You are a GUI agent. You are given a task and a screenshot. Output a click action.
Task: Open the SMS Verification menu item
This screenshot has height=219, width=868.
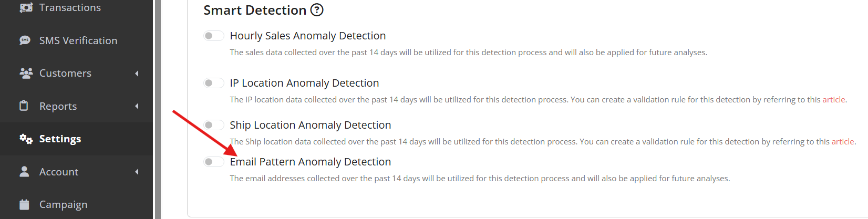point(78,40)
